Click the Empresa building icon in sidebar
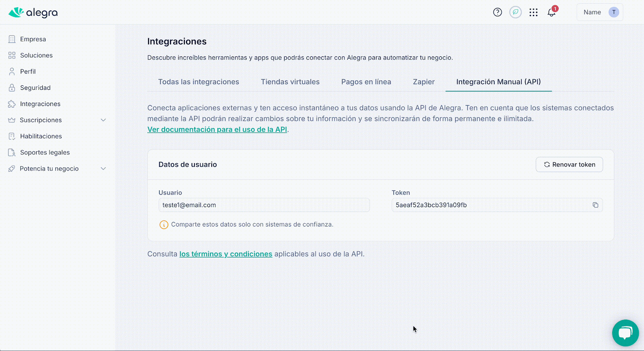Viewport: 644px width, 351px height. 12,39
